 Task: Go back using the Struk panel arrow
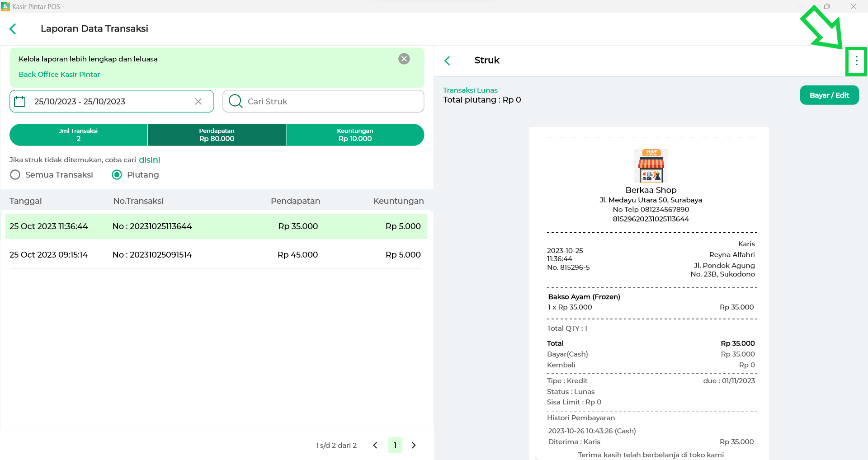447,61
